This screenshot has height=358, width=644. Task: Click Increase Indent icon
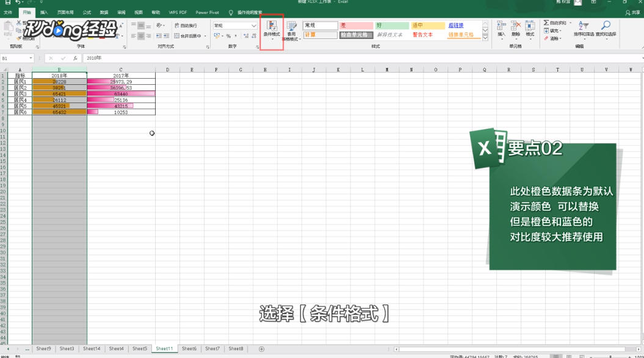coord(166,36)
